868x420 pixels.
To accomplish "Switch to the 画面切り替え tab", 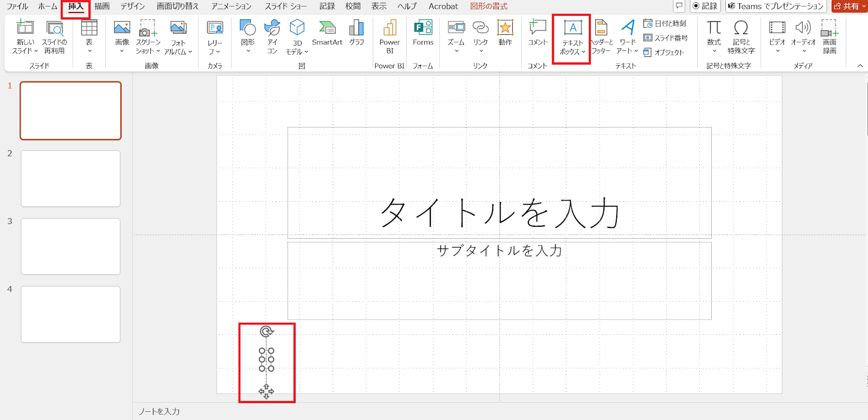I will pyautogui.click(x=177, y=7).
